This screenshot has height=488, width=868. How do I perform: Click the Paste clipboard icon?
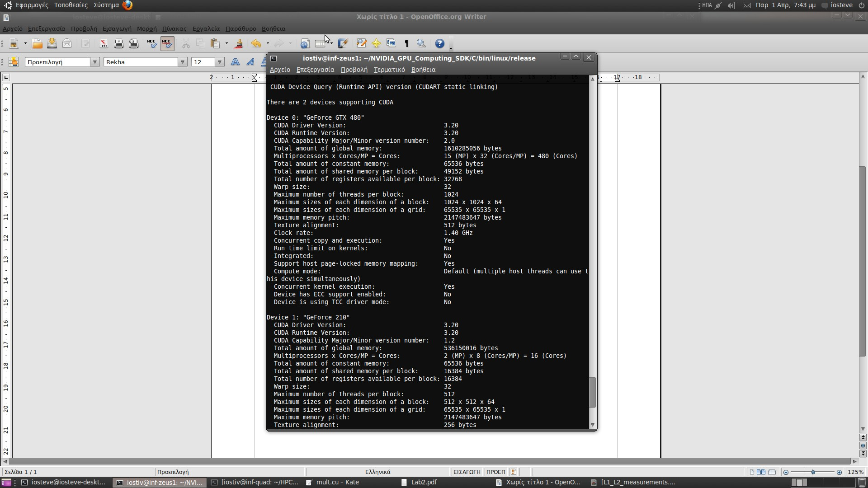pos(216,43)
